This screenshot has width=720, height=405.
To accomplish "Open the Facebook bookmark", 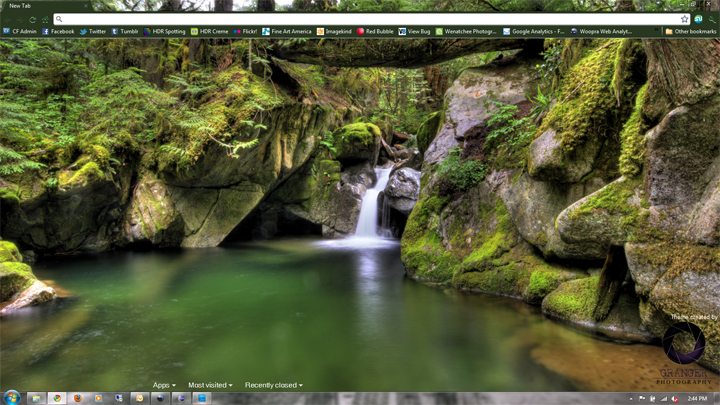I will 58,31.
